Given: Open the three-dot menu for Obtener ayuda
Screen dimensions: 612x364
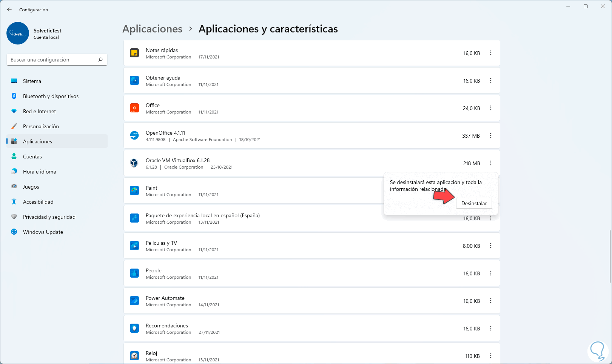Looking at the screenshot, I should 491,80.
